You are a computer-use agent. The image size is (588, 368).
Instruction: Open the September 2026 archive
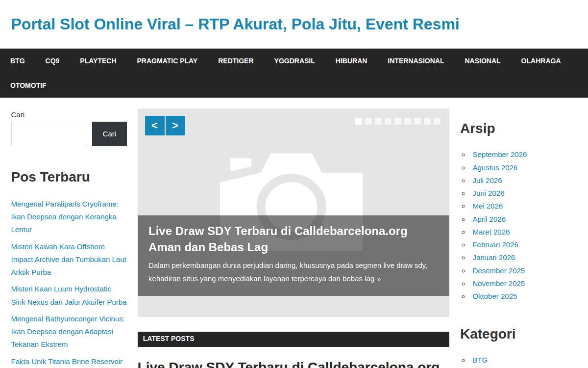click(x=500, y=155)
